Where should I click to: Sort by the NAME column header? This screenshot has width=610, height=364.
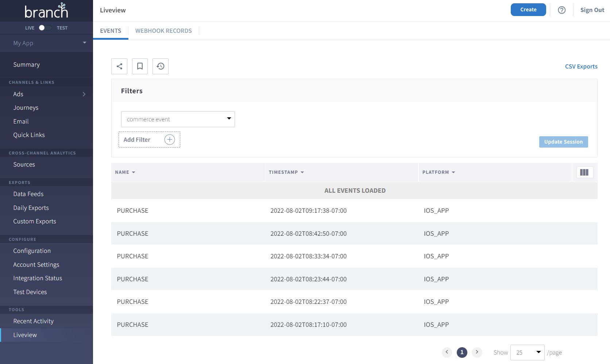tap(125, 172)
